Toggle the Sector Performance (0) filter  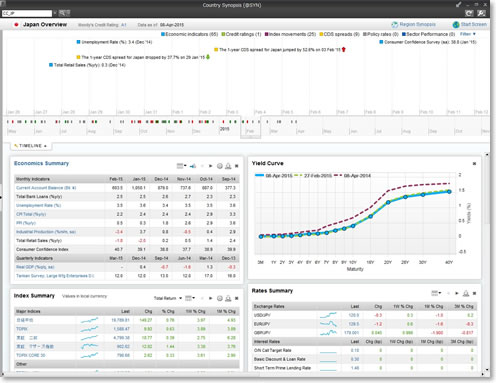429,34
